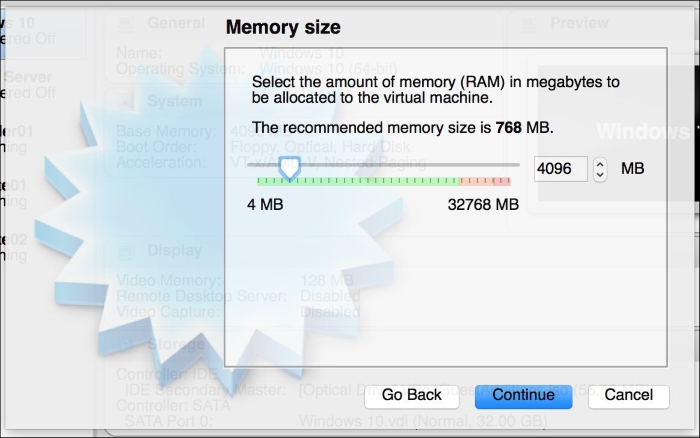
Task: Click the Preview panel monitor icon
Action: point(529,24)
